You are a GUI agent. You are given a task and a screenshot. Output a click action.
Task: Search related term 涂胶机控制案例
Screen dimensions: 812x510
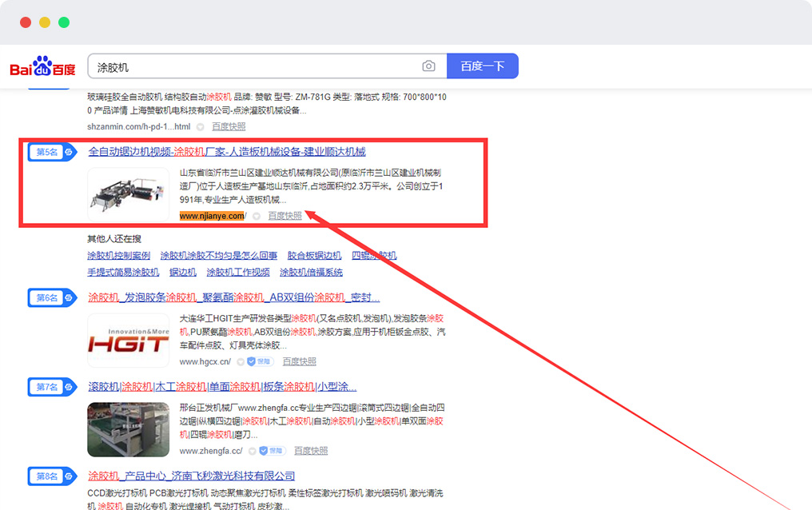[x=118, y=256]
